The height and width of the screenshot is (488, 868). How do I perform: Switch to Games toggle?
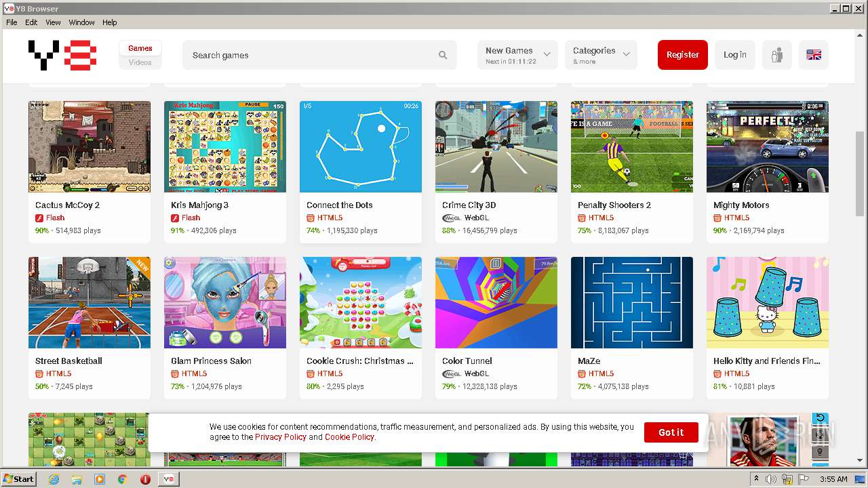[140, 48]
